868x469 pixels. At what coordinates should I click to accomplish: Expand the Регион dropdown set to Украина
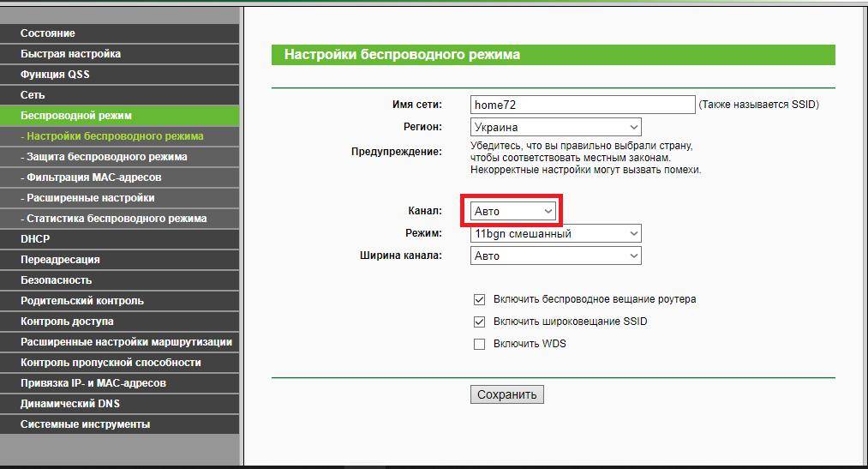(x=555, y=127)
